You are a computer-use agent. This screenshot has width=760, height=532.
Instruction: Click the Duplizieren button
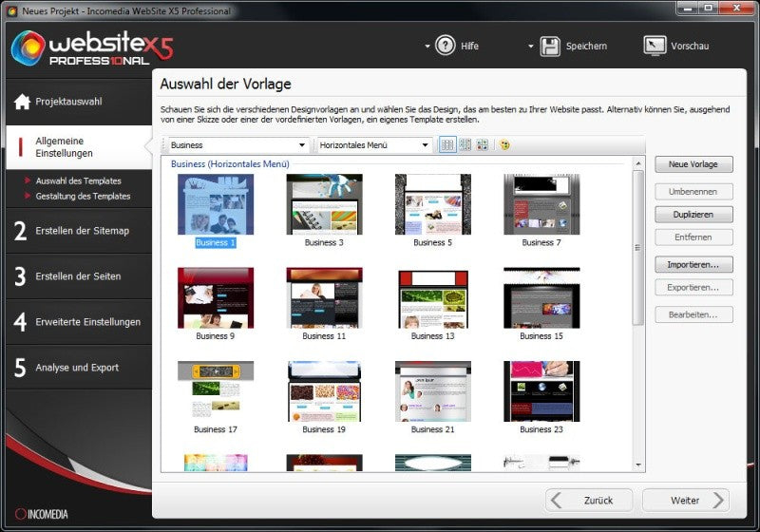[693, 214]
